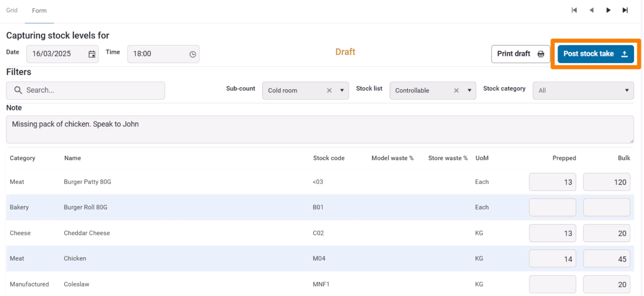Click the Draft status label
The width and height of the screenshot is (644, 296).
pyautogui.click(x=345, y=52)
